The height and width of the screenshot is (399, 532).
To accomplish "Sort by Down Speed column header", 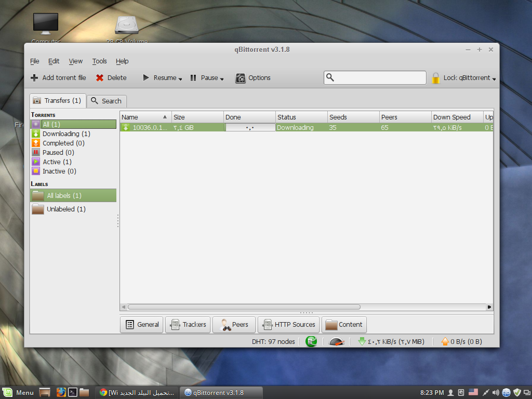I will tap(457, 117).
